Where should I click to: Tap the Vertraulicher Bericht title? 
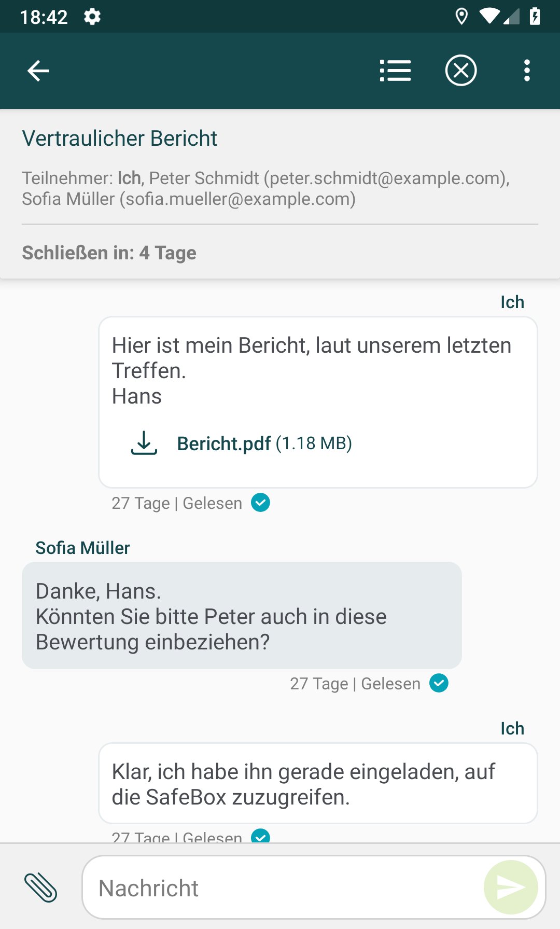pos(120,138)
